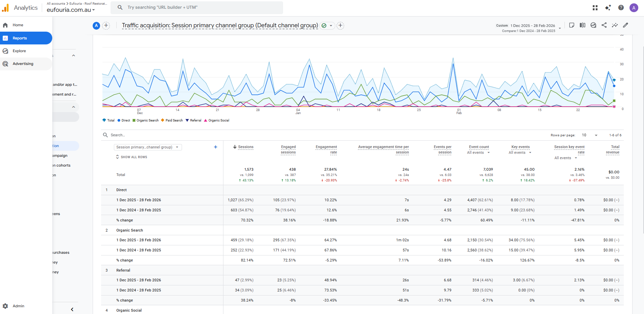Click the note icon in the report toolbar
Viewport: 644px width, 314px height.
(x=572, y=25)
